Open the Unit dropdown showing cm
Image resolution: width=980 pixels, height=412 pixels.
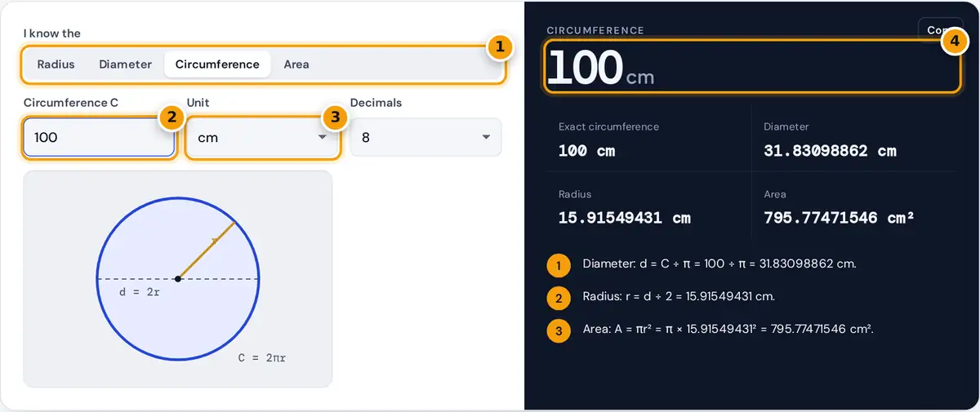pos(262,137)
